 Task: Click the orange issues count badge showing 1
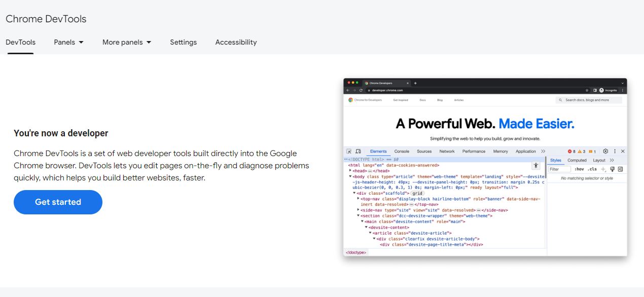coord(592,152)
